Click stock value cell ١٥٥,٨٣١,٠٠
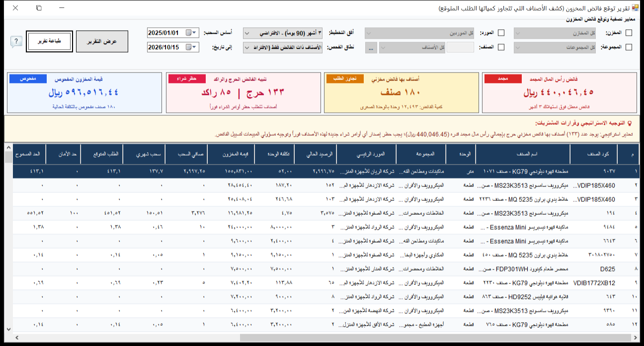This screenshot has width=644, height=346. pyautogui.click(x=232, y=171)
